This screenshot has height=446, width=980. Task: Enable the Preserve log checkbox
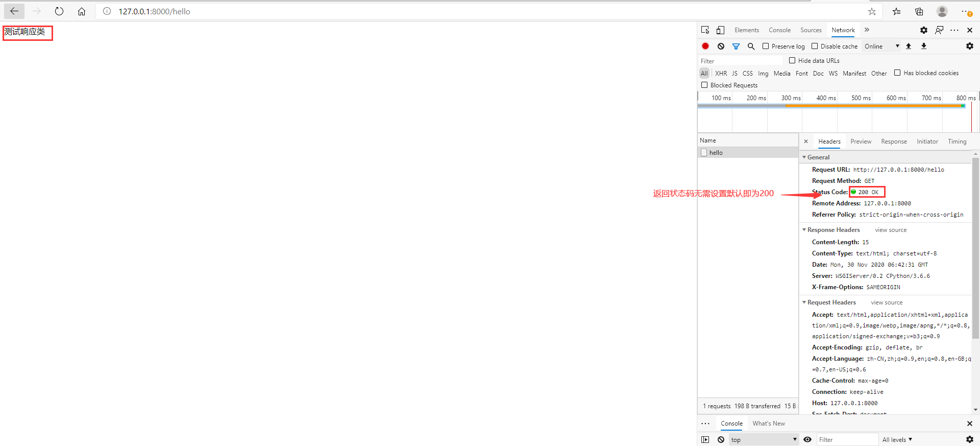point(766,46)
